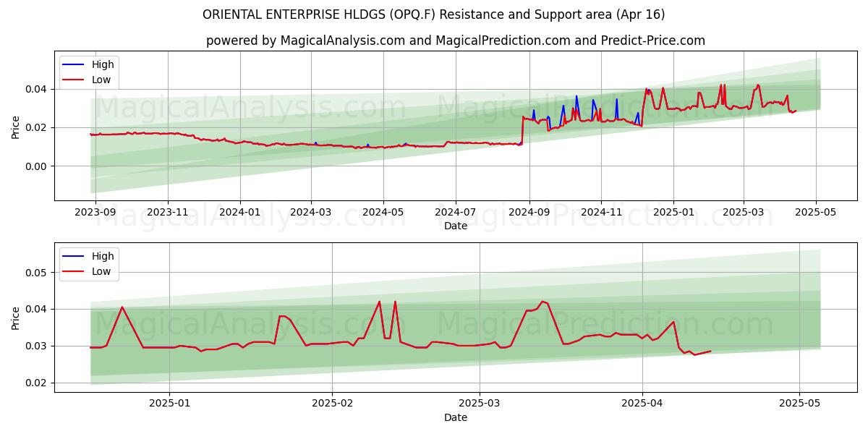
Task: Click the 2023-09 date tick label
Action: pos(95,213)
